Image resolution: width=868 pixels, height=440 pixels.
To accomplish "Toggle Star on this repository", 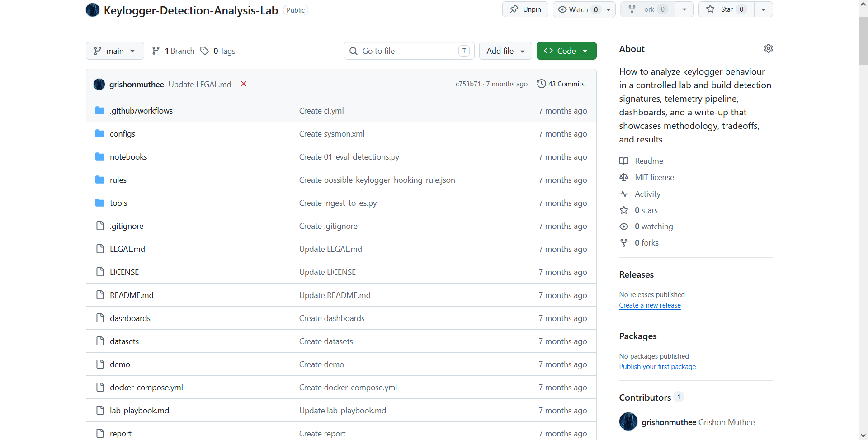I will click(726, 9).
